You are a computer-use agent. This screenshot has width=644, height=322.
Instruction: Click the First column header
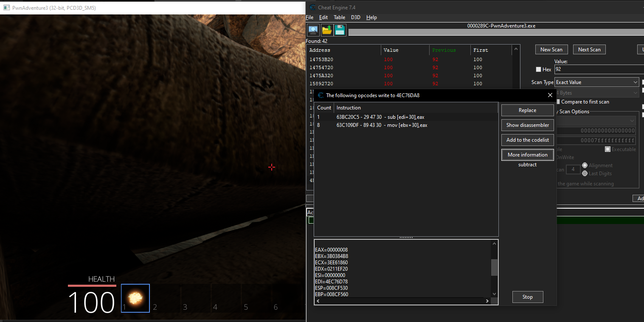tap(491, 50)
